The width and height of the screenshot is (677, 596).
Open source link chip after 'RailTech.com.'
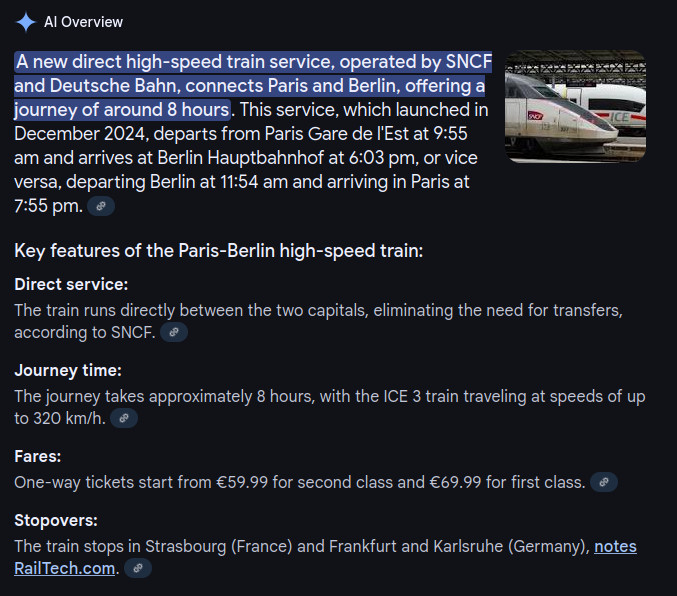point(138,568)
